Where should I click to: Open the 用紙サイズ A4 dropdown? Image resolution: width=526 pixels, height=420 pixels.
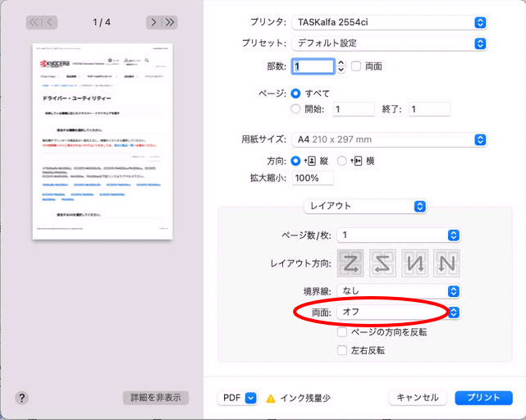390,139
